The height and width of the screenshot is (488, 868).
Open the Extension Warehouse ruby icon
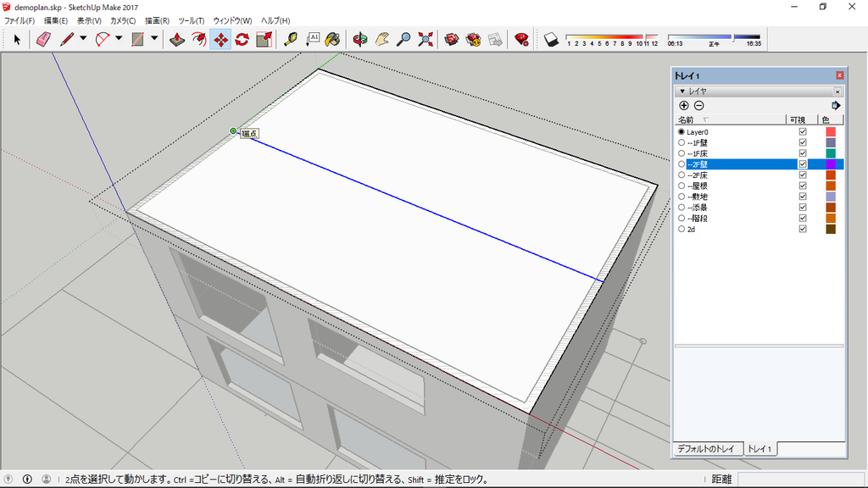(x=521, y=39)
